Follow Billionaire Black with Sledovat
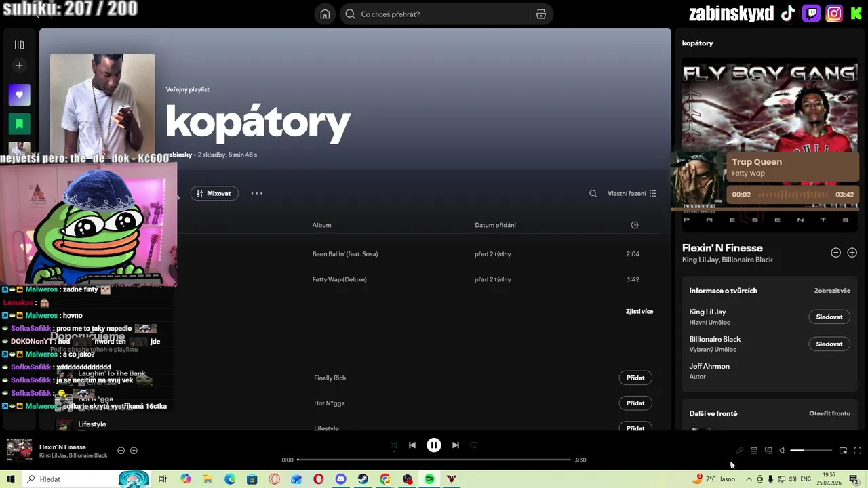 click(x=829, y=344)
